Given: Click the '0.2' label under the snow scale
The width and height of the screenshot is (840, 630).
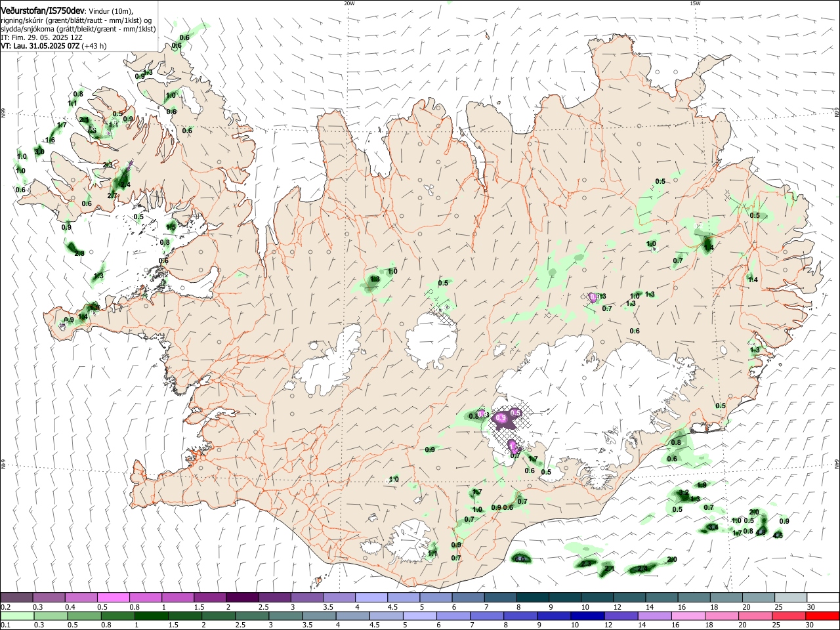Looking at the screenshot, I should [5, 607].
